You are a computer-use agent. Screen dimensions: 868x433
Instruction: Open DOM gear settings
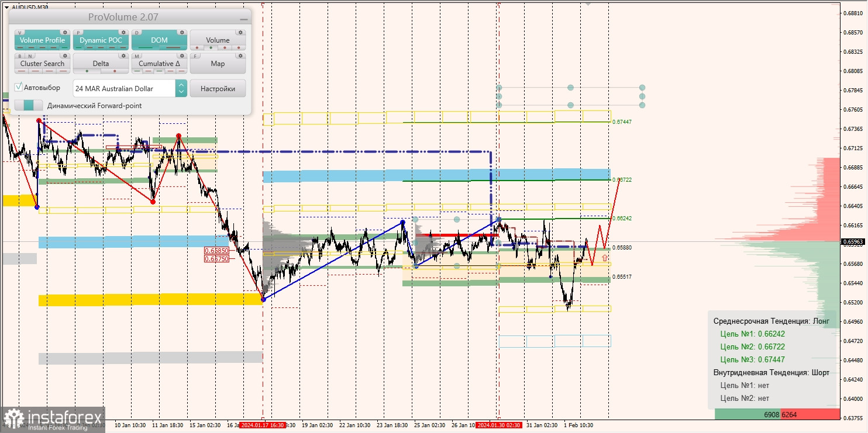point(182,33)
